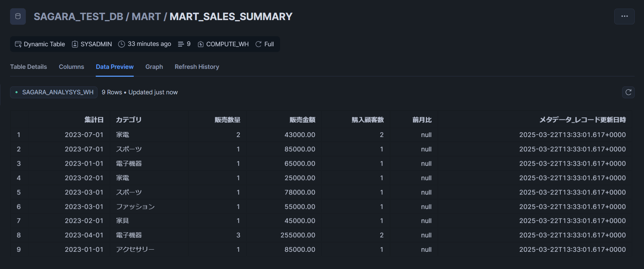
Task: Click the clock icon beside 33 minutes ago
Action: click(122, 44)
